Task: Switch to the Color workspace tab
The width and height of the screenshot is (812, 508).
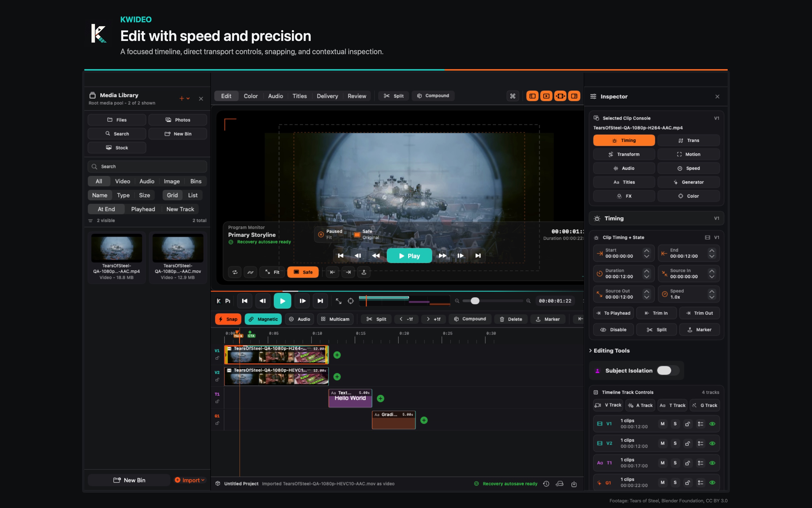Action: [x=251, y=96]
